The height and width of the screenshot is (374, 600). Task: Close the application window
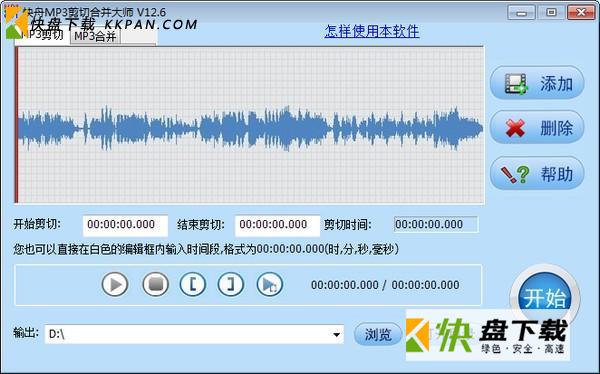(581, 12)
